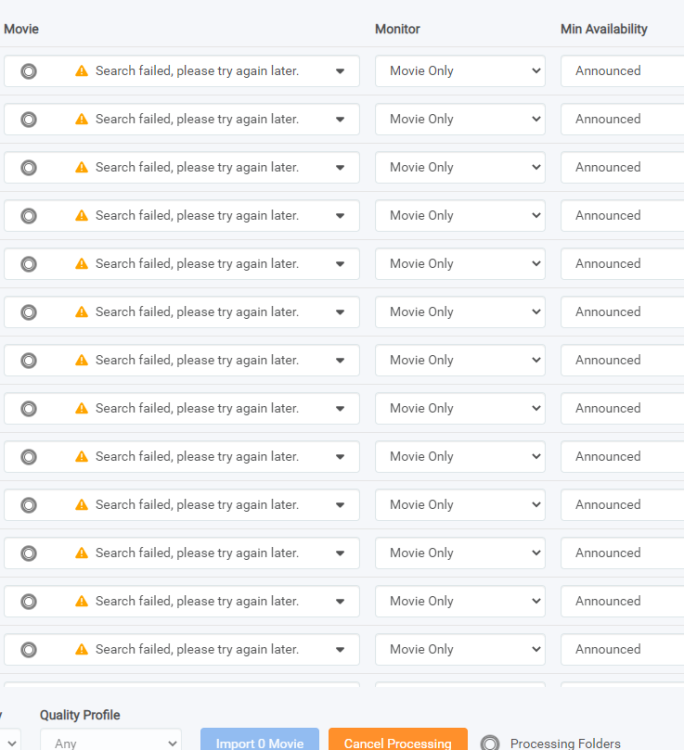Screen dimensions: 684x750
Task: Click the warning triangle in the ninth movie row
Action: pyautogui.click(x=82, y=456)
